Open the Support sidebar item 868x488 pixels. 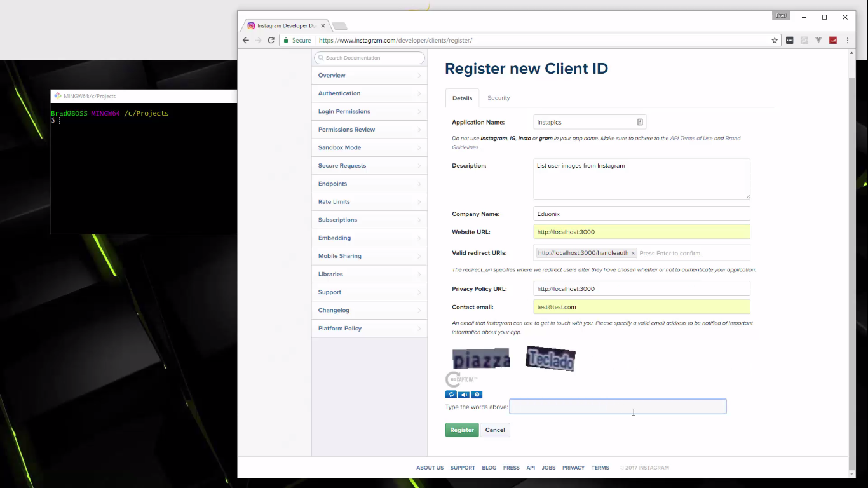pyautogui.click(x=369, y=292)
